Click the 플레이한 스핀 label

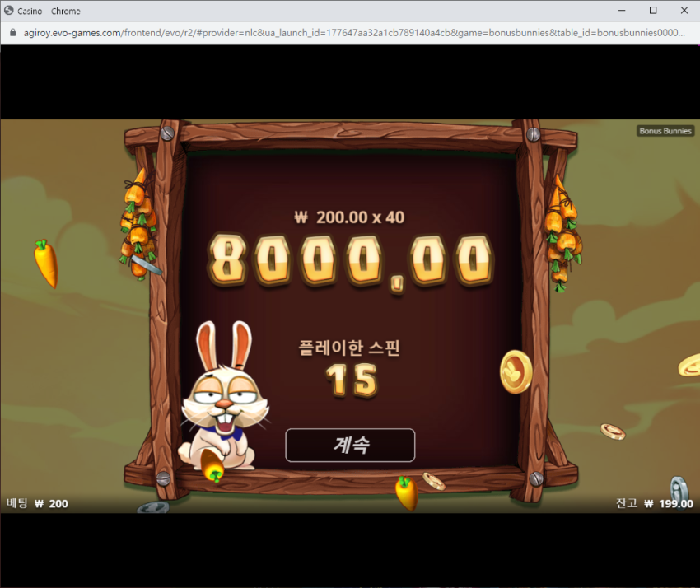pos(349,348)
